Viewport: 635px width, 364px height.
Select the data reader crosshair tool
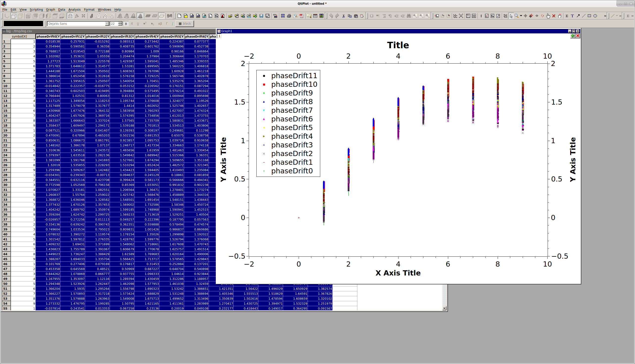(525, 16)
